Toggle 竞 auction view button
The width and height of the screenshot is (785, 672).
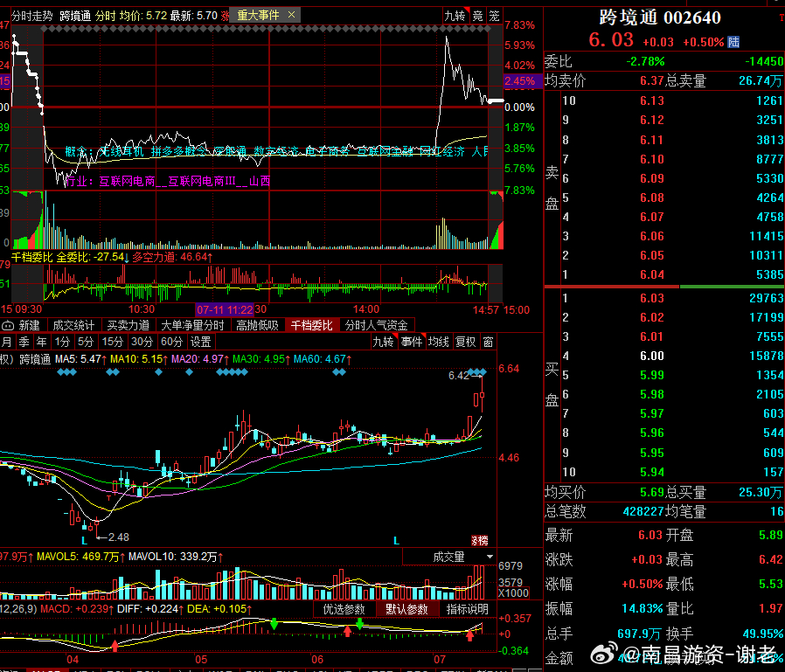(477, 16)
